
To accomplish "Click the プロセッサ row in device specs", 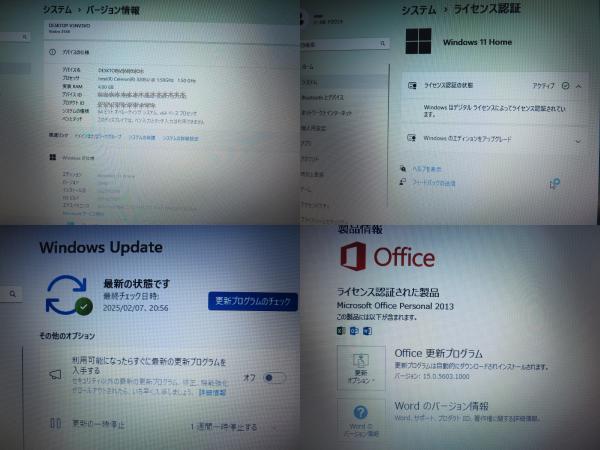I will 129,79.
